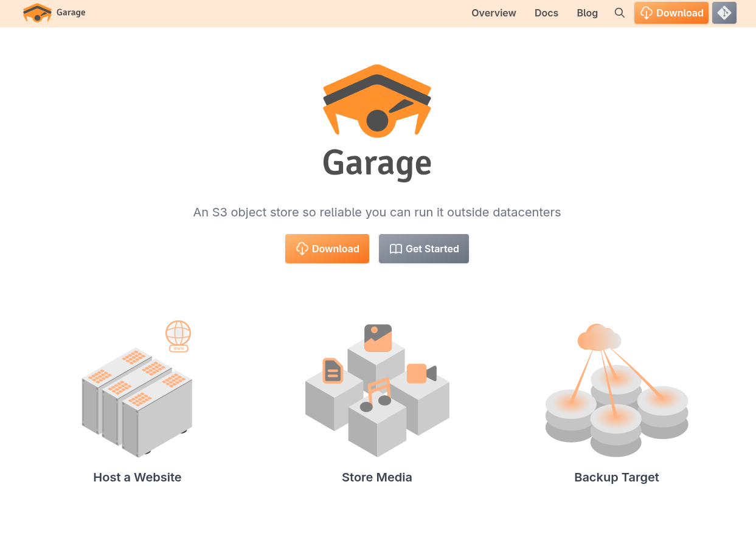Open the git repository icon button

click(724, 13)
